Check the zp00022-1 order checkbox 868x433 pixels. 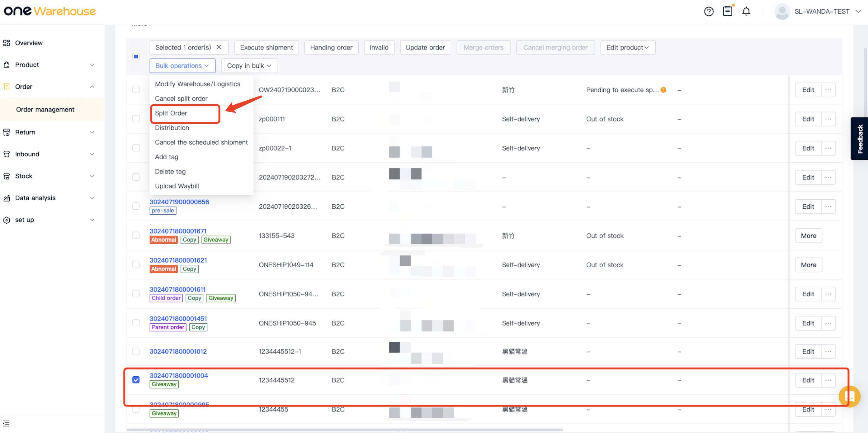(x=136, y=148)
